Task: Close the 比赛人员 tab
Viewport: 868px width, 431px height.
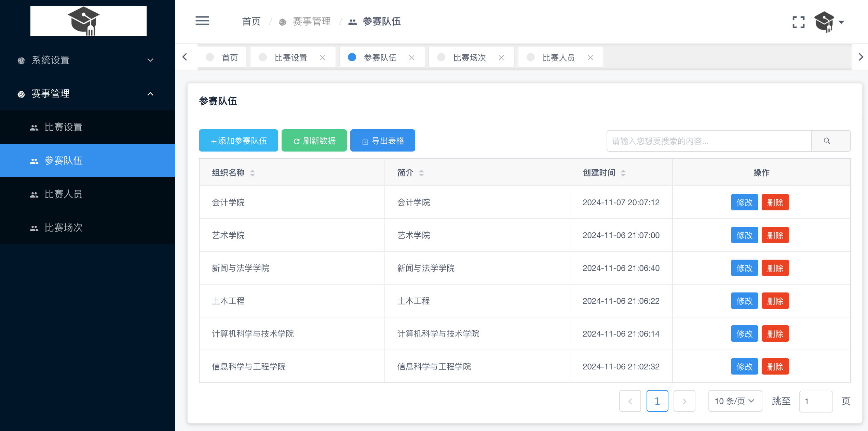Action: point(591,58)
